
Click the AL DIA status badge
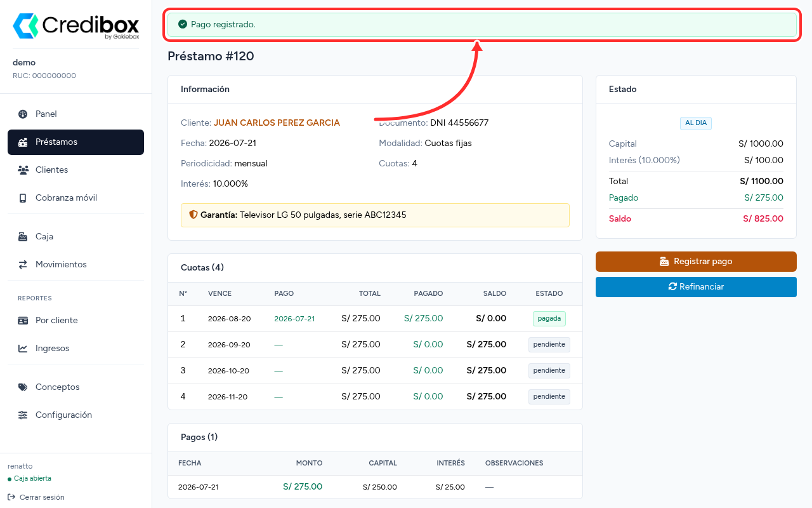(696, 123)
